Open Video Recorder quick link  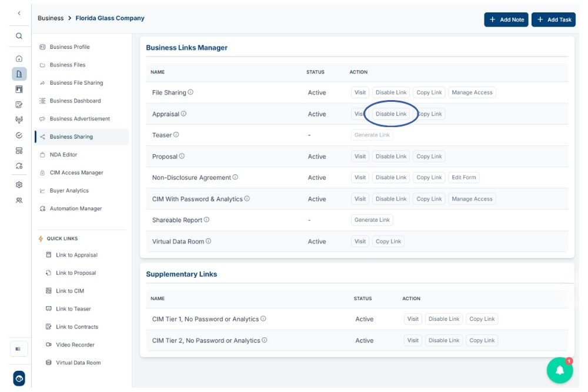(70, 345)
